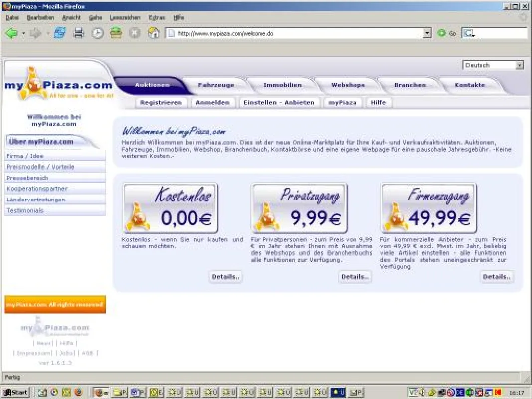Viewport: 532px width, 399px height.
Task: Click the Über myPiaza.com sidebar header
Action: pos(51,142)
